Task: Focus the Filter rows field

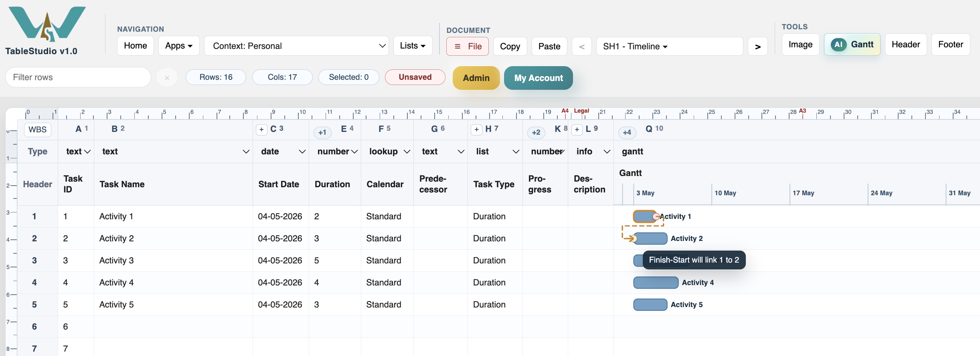Action: [78, 77]
